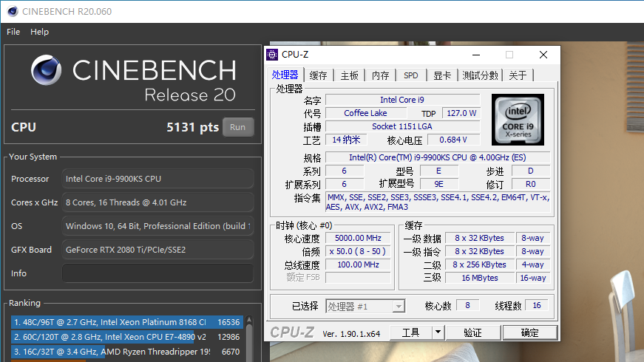
Task: Minimize the CPU-Z window
Action: coord(476,55)
